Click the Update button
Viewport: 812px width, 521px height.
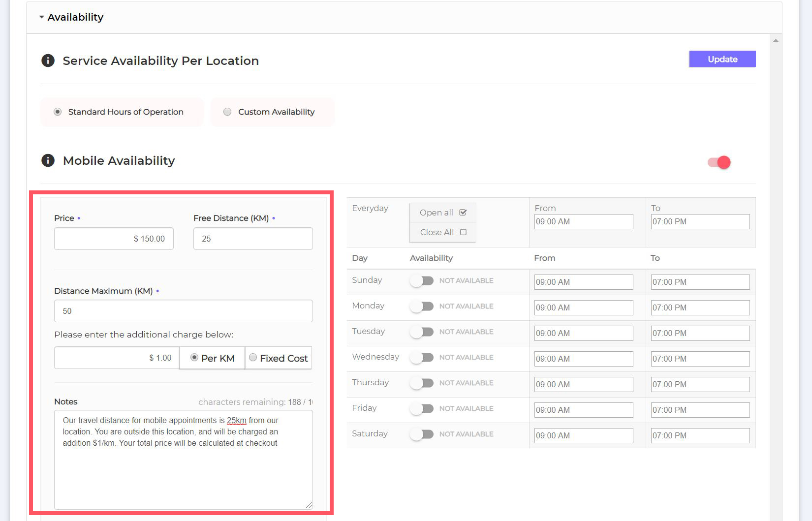(x=722, y=59)
